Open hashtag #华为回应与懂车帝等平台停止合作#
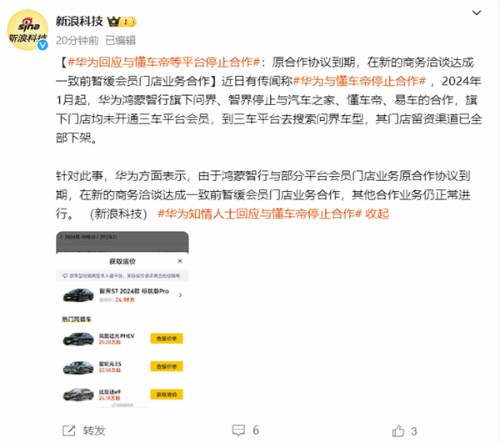The image size is (500, 443). [164, 62]
